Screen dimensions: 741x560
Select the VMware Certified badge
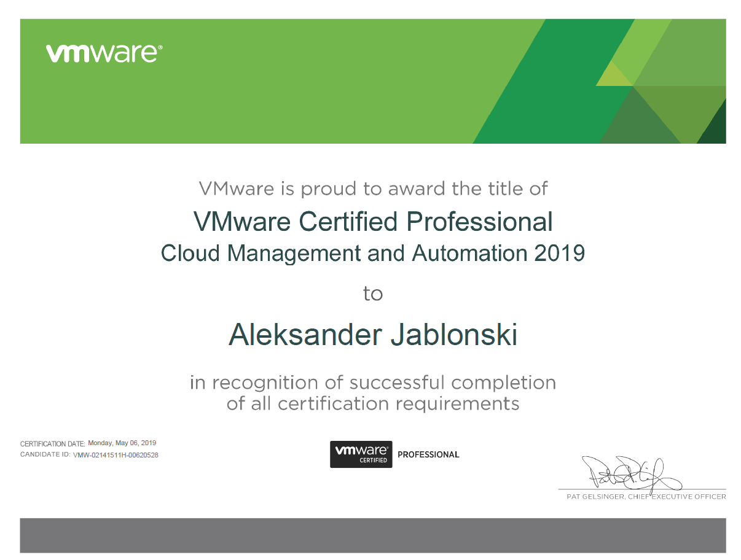pyautogui.click(x=361, y=454)
